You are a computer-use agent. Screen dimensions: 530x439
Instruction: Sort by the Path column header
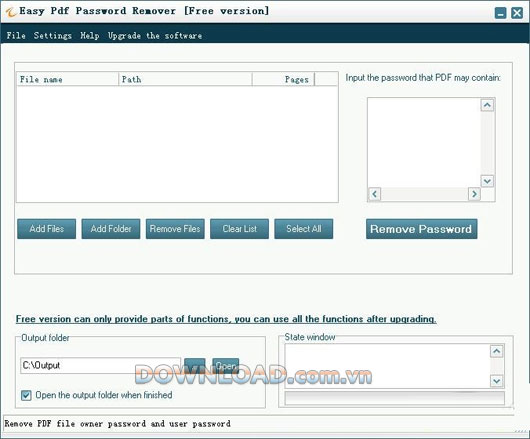(x=185, y=79)
